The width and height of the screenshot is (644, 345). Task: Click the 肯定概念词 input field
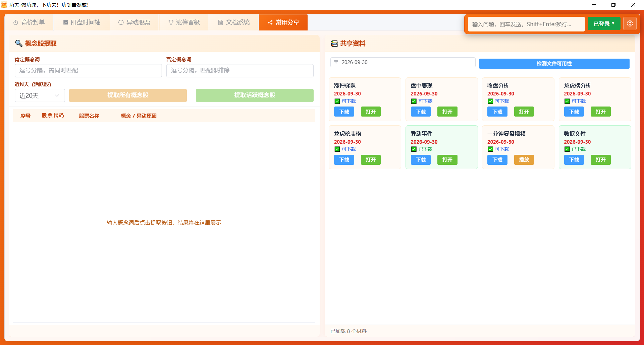88,70
